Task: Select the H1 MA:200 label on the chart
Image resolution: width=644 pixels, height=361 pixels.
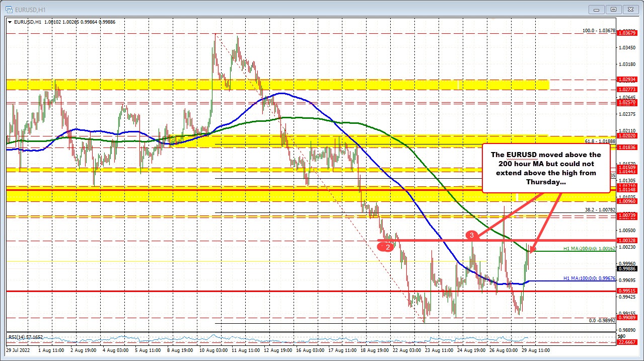Action: (588, 248)
